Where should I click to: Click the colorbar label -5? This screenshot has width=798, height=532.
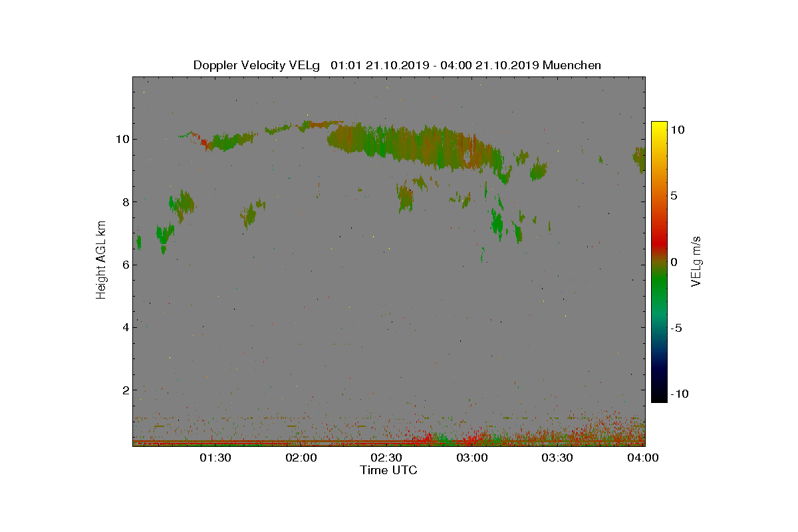[676, 328]
